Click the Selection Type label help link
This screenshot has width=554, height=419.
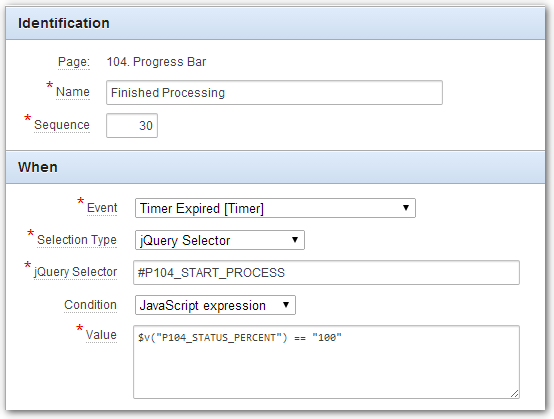point(77,240)
